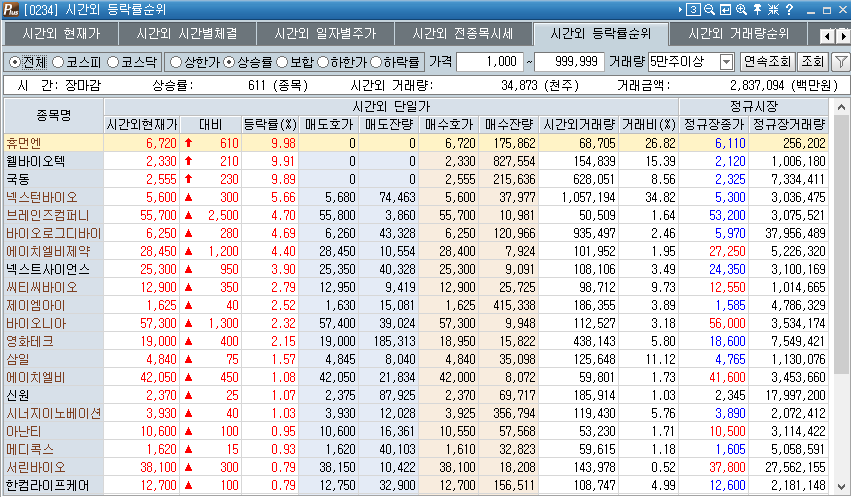This screenshot has width=851, height=497.
Task: Select stock row 바이오니아
Action: (x=416, y=323)
